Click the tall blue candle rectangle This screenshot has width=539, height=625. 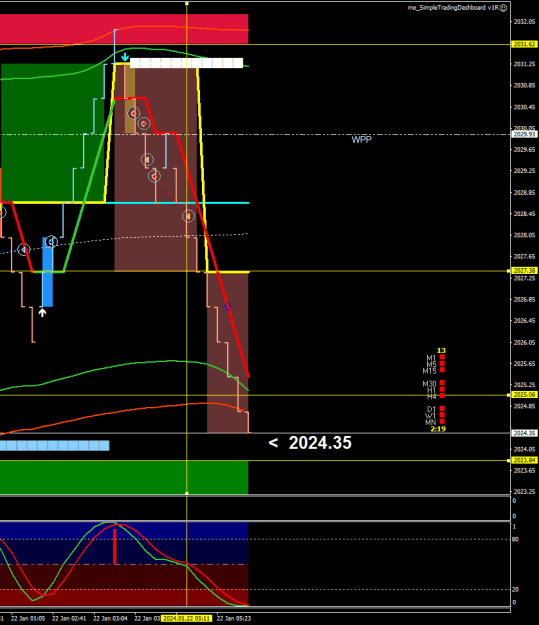pos(47,272)
